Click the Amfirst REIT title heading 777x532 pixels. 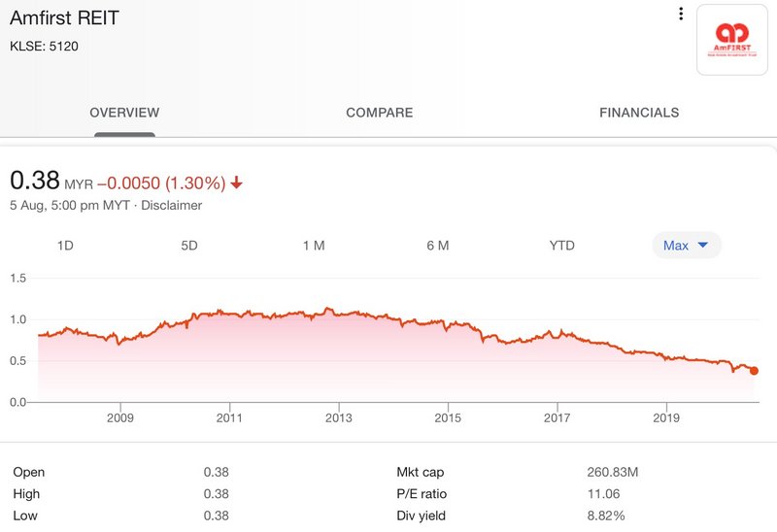(x=65, y=18)
